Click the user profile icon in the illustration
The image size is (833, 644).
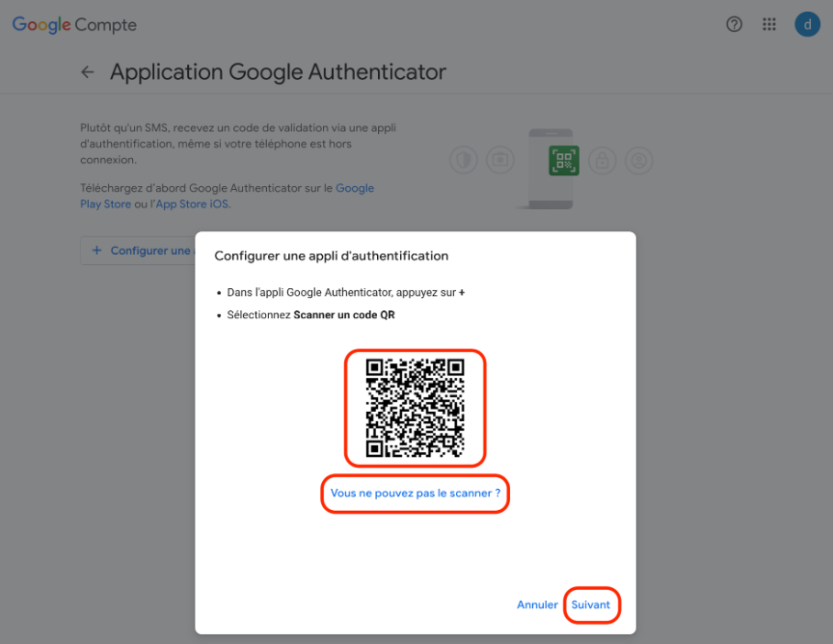coord(639,160)
